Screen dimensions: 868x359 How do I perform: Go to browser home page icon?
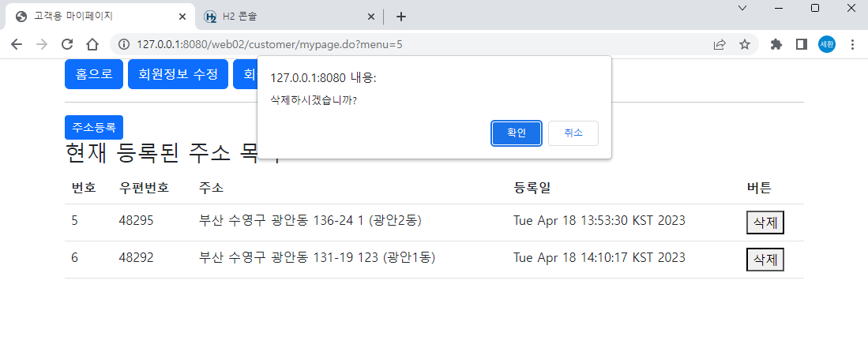[92, 45]
